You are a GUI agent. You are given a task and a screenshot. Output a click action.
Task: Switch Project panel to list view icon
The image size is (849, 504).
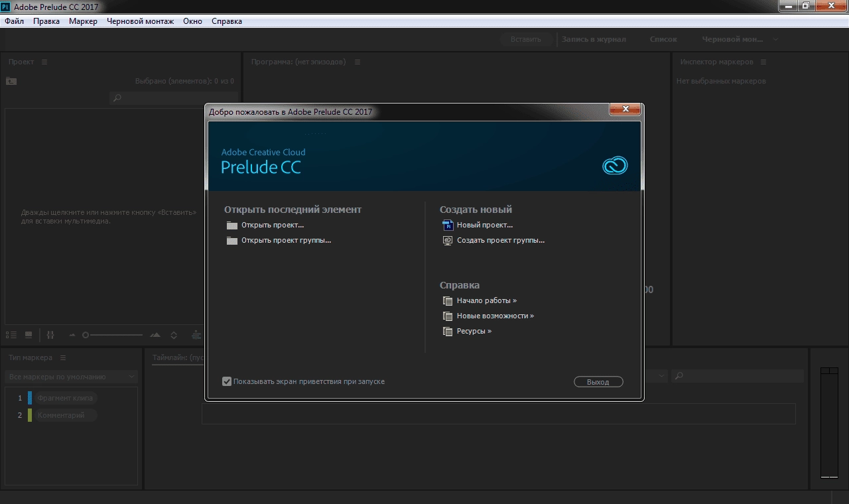pos(11,336)
